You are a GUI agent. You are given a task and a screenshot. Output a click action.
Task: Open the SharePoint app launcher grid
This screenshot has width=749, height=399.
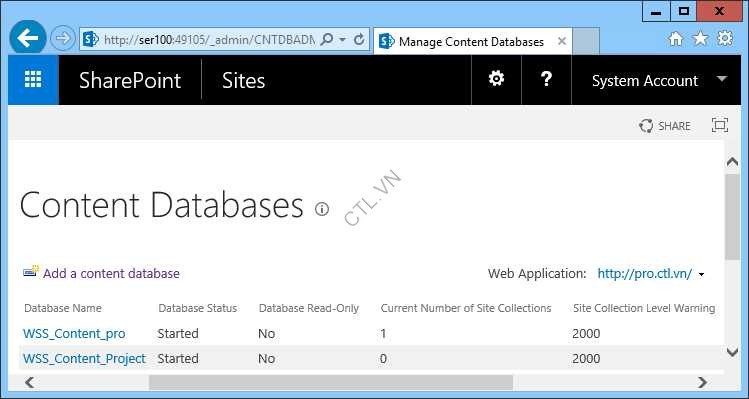click(x=33, y=79)
